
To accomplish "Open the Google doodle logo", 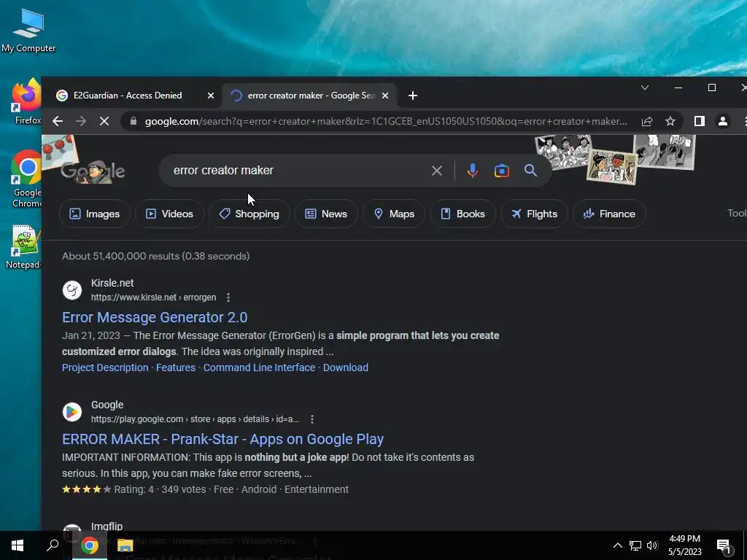I will coord(93,171).
